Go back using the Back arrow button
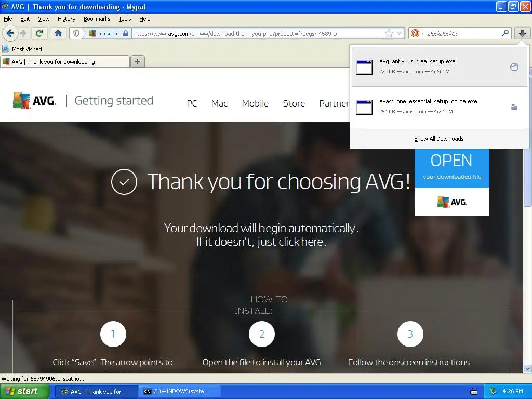Screen dimensions: 532x399 (10, 33)
